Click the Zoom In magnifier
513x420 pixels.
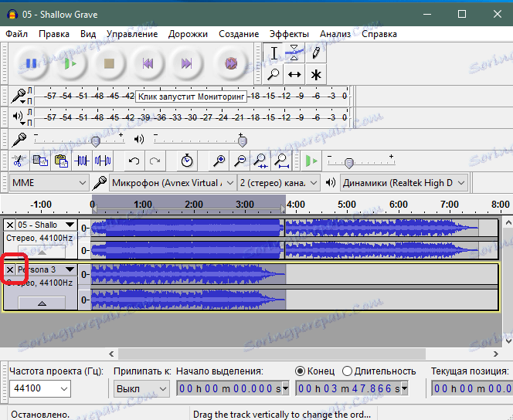point(219,161)
